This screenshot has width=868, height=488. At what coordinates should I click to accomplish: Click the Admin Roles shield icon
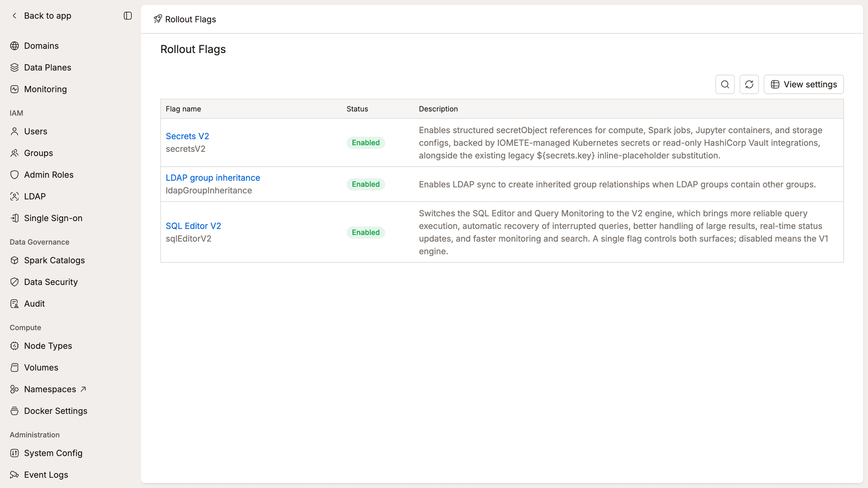pos(14,174)
